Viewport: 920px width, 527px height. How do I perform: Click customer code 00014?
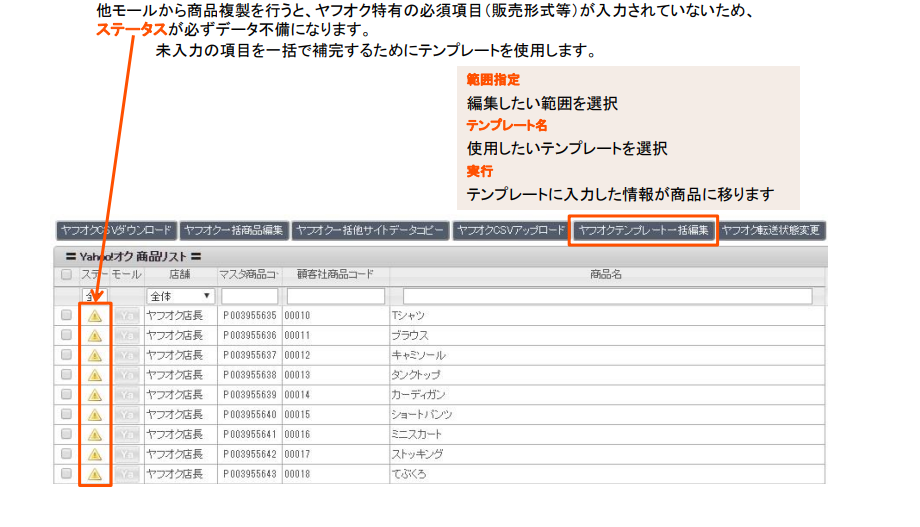click(297, 395)
